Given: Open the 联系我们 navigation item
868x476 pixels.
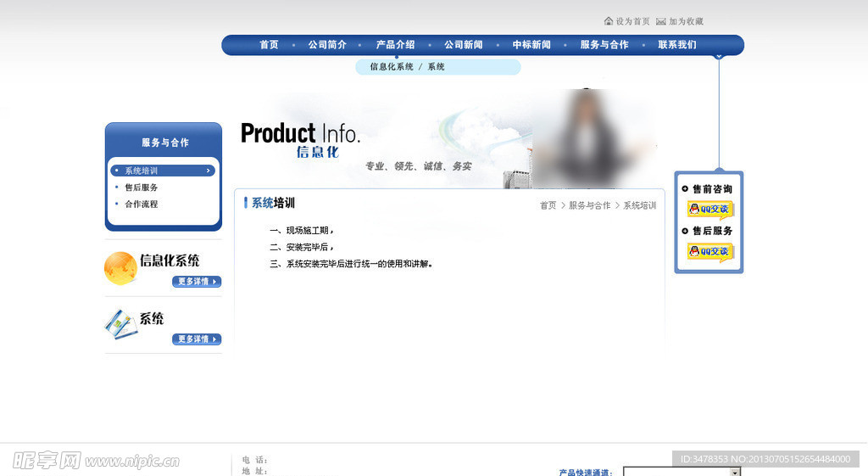Looking at the screenshot, I should point(677,45).
